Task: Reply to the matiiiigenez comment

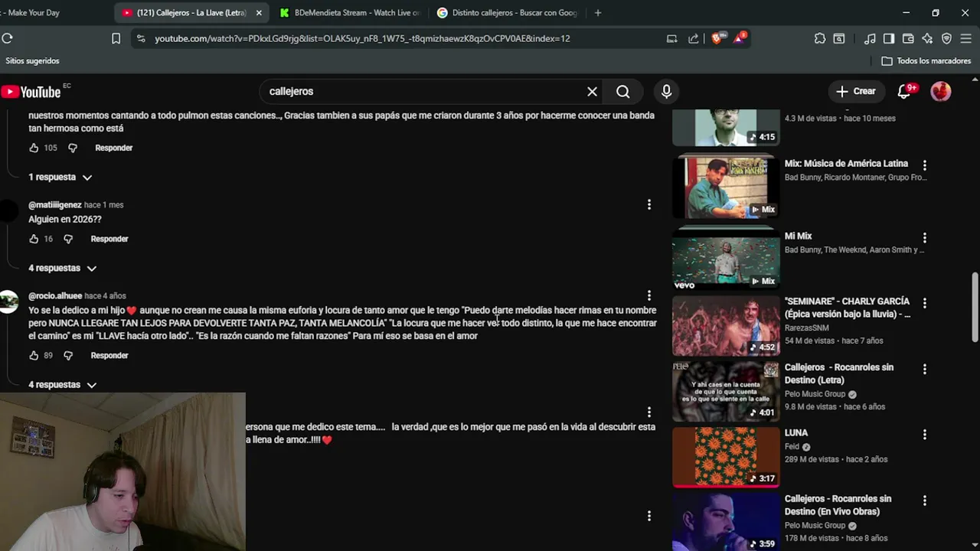Action: tap(109, 239)
